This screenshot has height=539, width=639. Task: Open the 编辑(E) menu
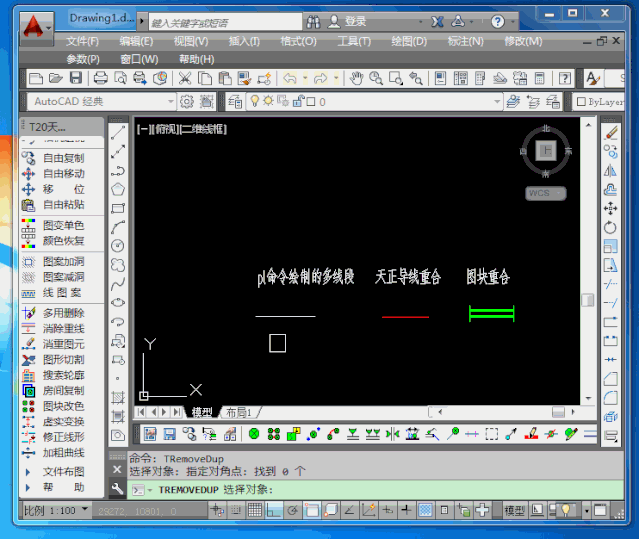136,41
